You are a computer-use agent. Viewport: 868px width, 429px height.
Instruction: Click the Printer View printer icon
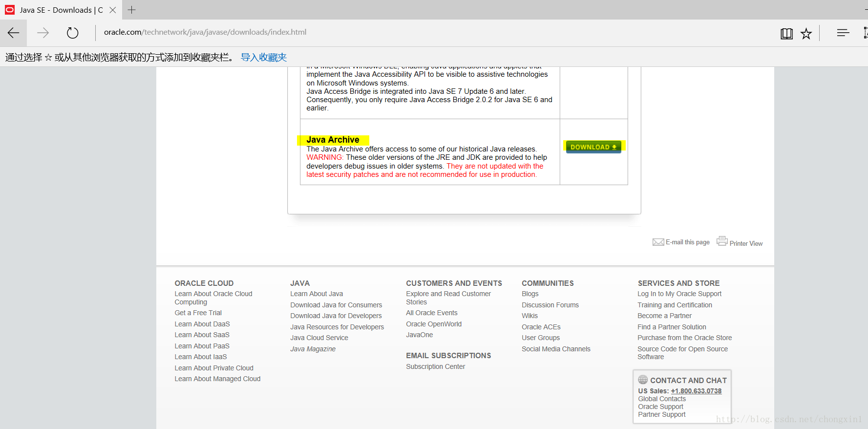tap(722, 241)
